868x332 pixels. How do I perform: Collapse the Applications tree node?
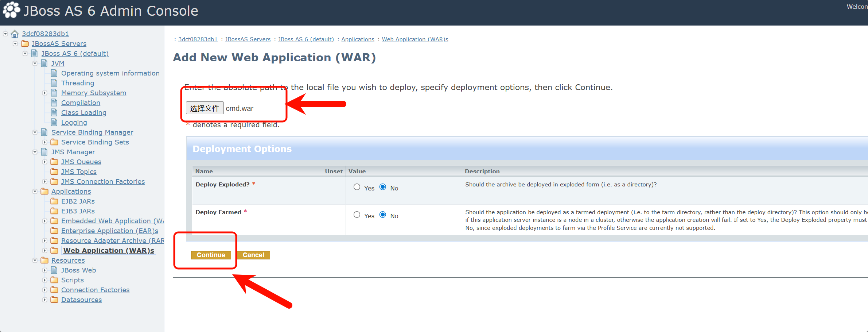[35, 192]
